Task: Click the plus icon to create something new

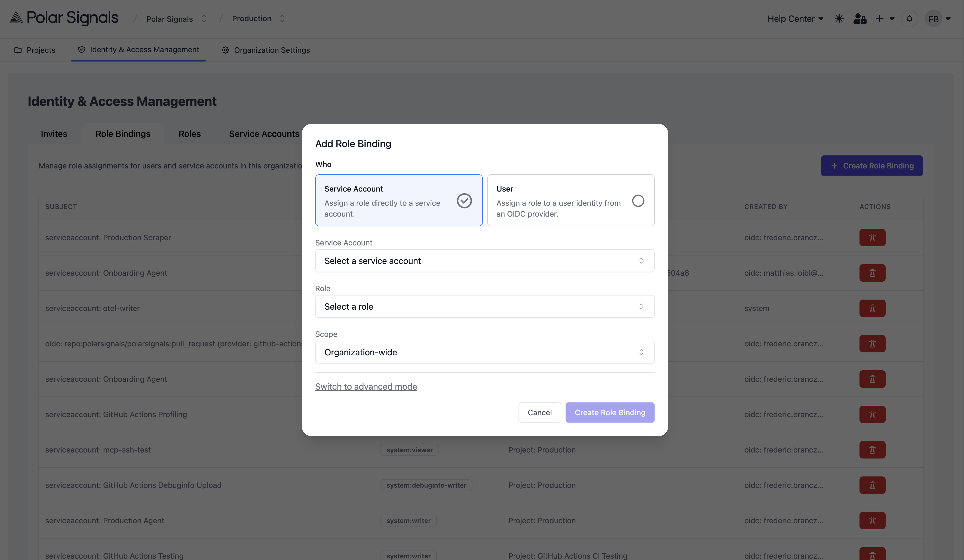Action: 880,18
